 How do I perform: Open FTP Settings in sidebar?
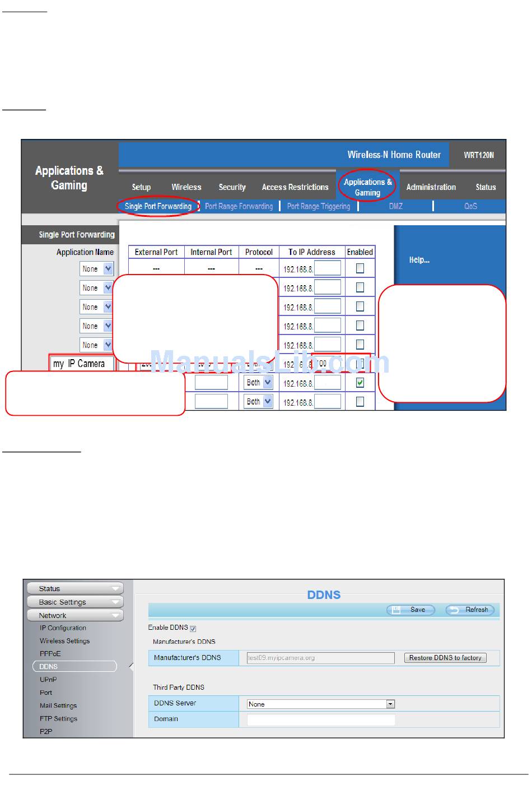click(58, 718)
